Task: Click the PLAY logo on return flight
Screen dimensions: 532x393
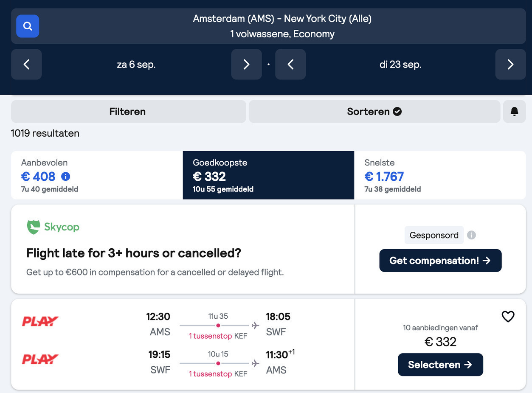Action: click(40, 359)
